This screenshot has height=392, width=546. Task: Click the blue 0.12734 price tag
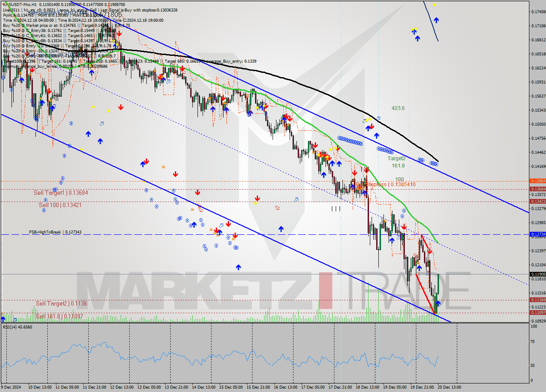click(x=537, y=234)
